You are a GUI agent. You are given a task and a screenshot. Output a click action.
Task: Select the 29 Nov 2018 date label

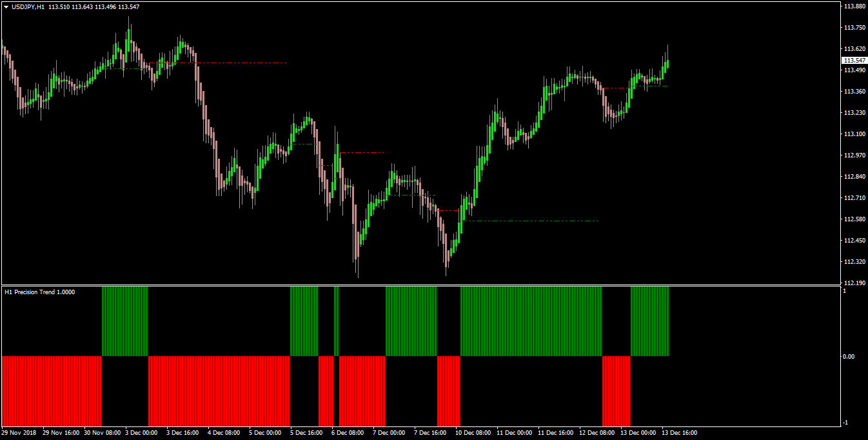[18, 433]
